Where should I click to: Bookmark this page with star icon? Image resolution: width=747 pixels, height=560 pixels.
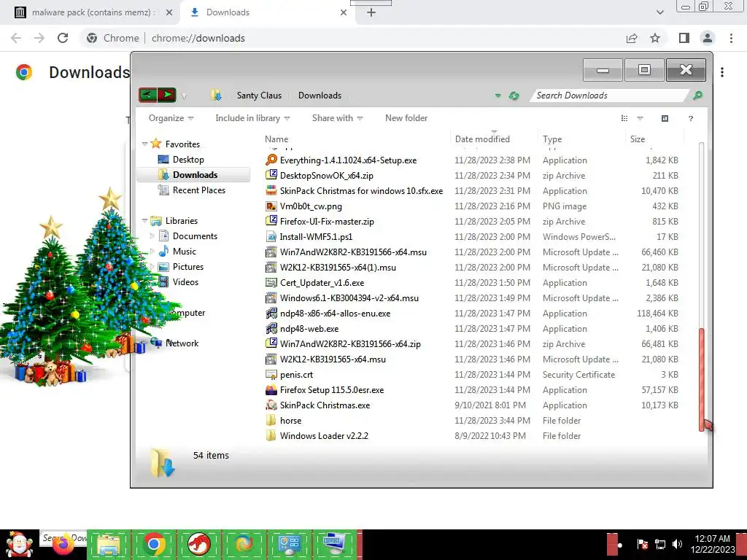tap(655, 38)
